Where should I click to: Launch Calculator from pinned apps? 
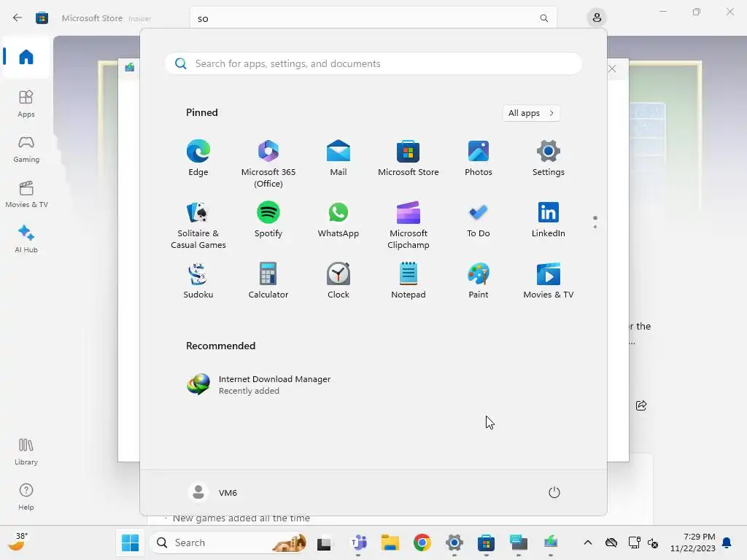(268, 281)
